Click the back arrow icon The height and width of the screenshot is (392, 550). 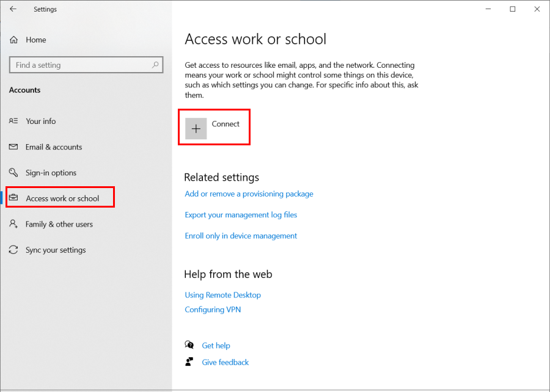point(13,9)
